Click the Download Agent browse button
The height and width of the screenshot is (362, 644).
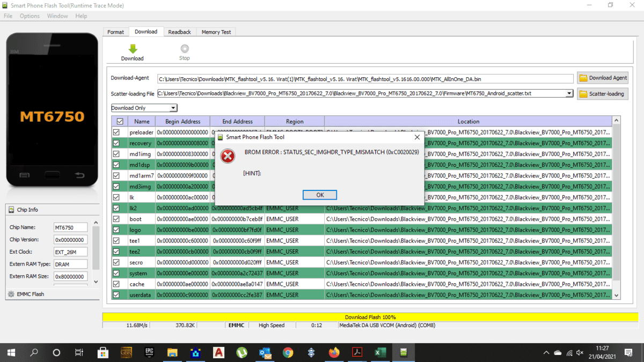(603, 78)
